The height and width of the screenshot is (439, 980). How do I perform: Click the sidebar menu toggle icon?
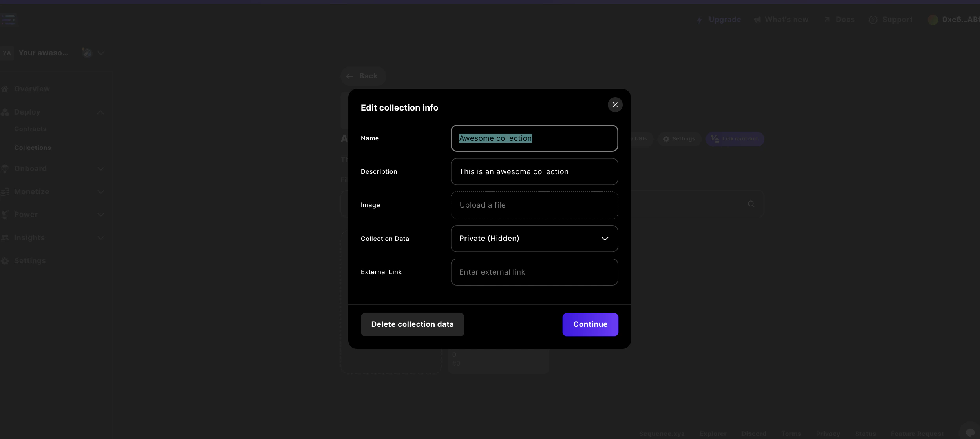[x=8, y=19]
